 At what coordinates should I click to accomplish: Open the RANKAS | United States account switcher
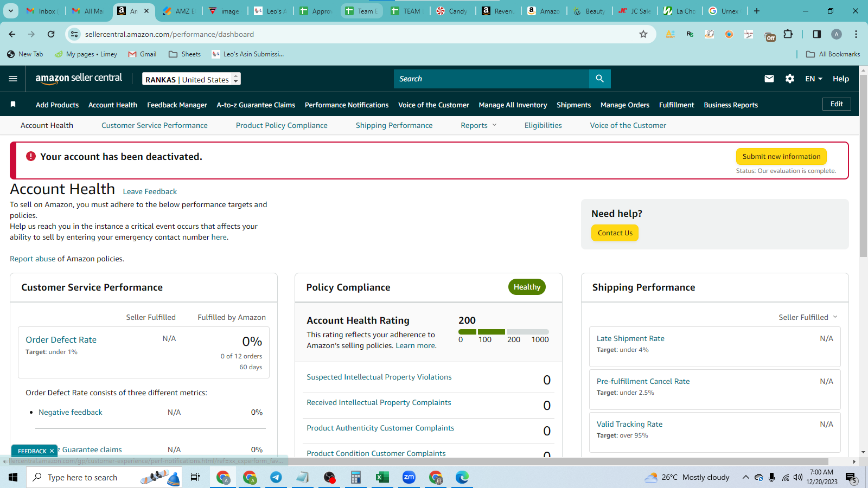[x=192, y=79]
